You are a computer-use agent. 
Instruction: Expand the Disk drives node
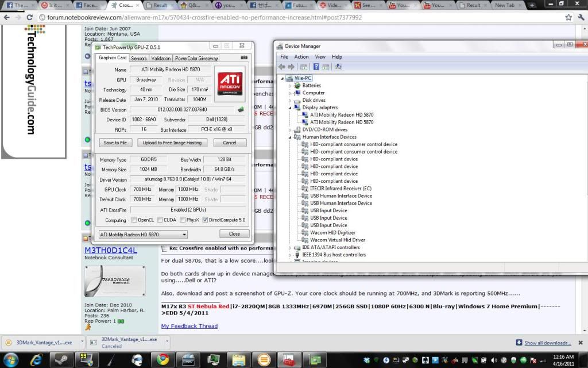pos(290,100)
